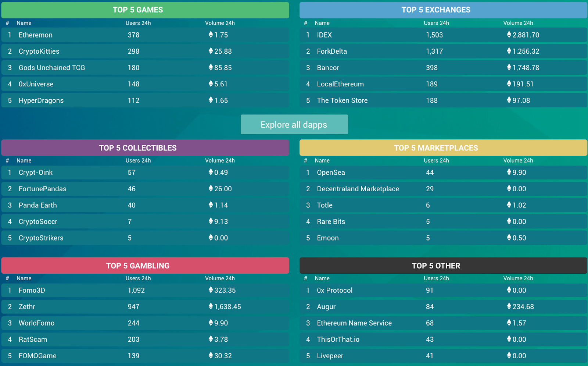Image resolution: width=588 pixels, height=366 pixels.
Task: Click Ethereum icon beside IDEX volume 2,881.70
Action: tap(509, 35)
